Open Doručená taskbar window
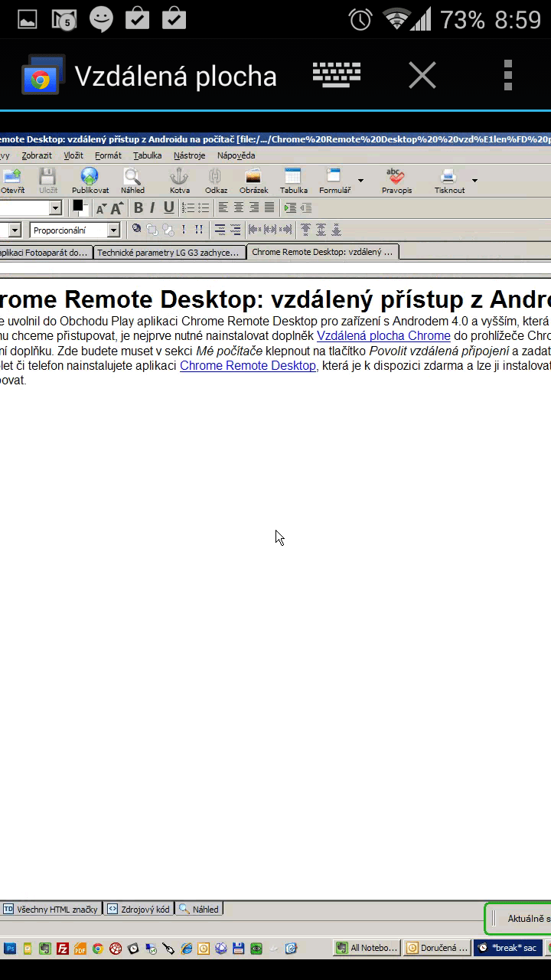The height and width of the screenshot is (980, 551). [x=437, y=948]
